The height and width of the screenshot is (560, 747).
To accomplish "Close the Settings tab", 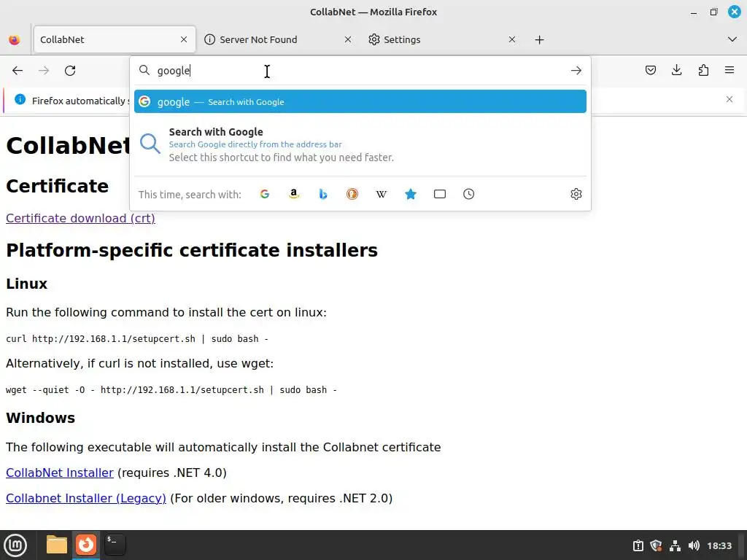I will tap(512, 39).
